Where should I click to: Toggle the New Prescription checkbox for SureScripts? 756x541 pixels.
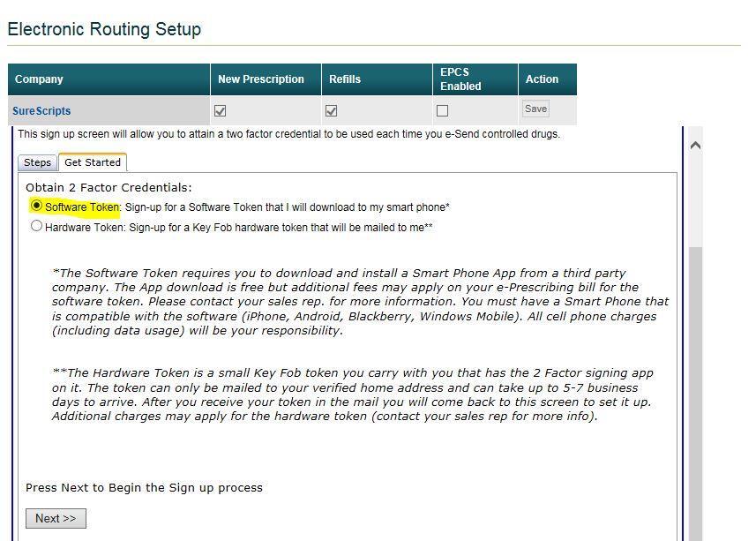tap(221, 111)
